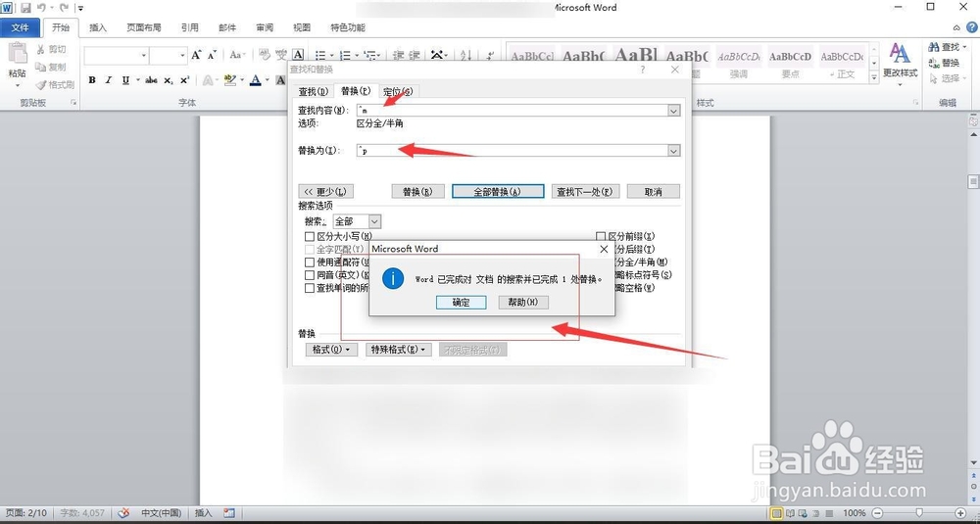Enable 区分大小写 checkbox
Viewport: 980px width, 524px height.
coord(309,237)
